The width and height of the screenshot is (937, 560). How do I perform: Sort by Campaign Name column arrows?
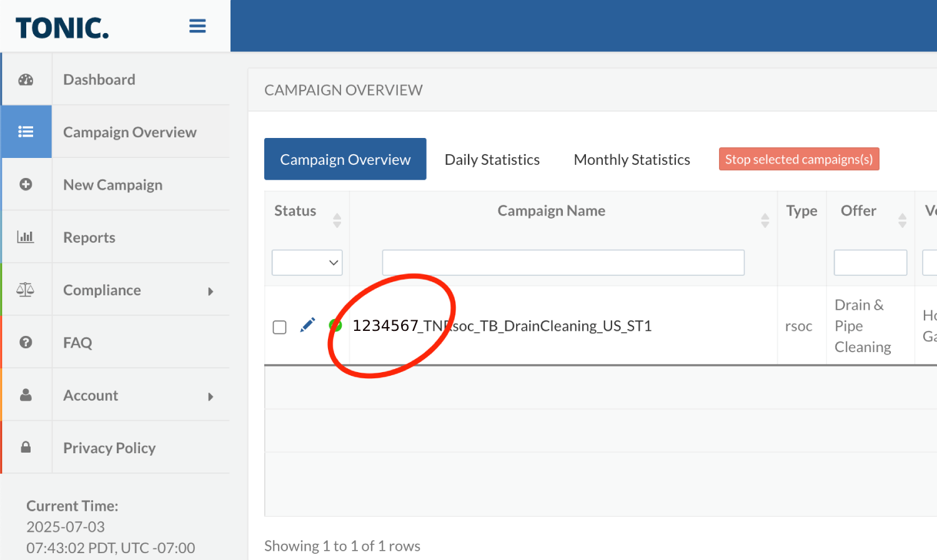(x=765, y=220)
